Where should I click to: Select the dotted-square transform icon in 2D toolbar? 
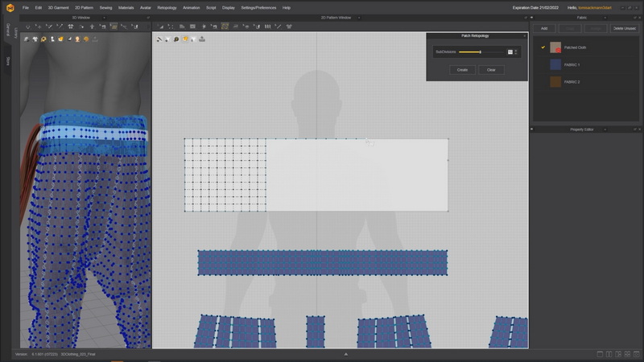click(x=171, y=27)
